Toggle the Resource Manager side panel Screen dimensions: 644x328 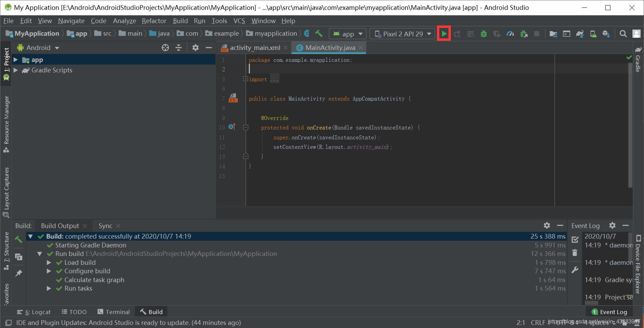(x=6, y=124)
